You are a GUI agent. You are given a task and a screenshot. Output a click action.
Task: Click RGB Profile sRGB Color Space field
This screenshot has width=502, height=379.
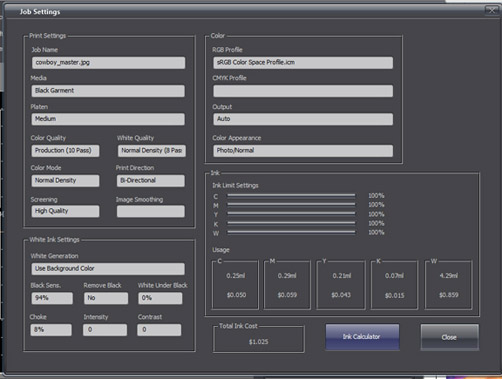(x=303, y=63)
